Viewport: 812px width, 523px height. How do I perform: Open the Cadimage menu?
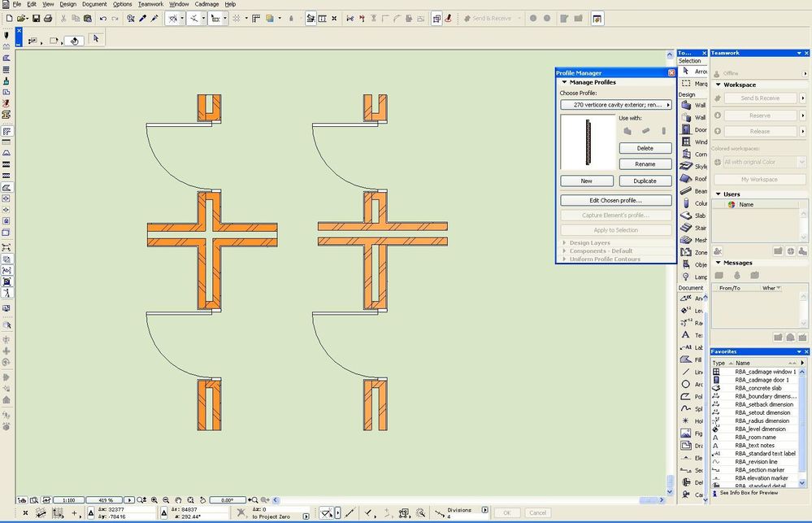(x=206, y=4)
